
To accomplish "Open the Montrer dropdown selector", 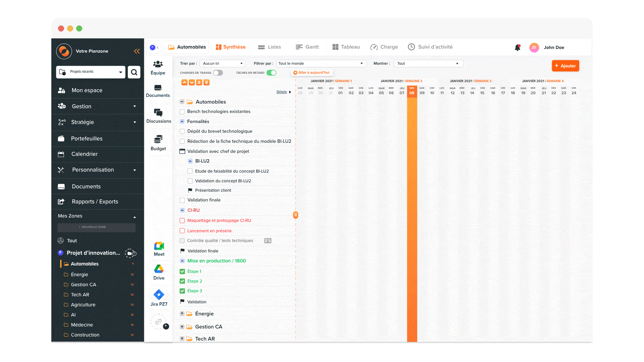I will click(x=427, y=63).
